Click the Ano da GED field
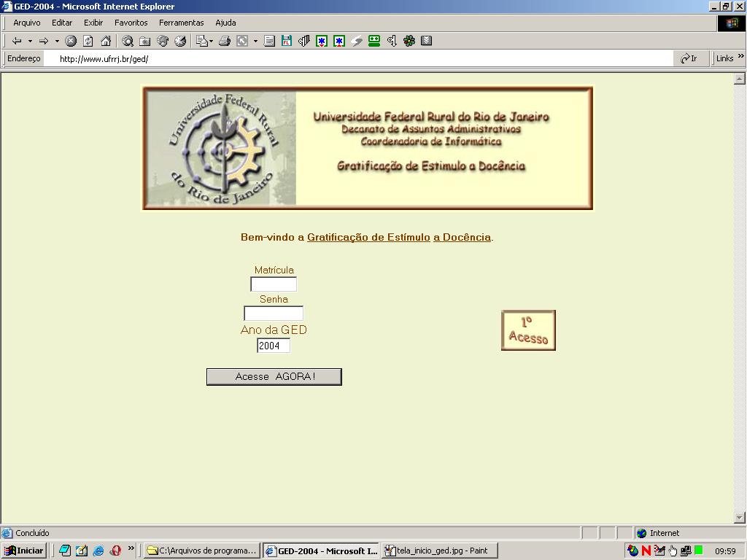Screen dimensions: 747x560 pos(274,346)
